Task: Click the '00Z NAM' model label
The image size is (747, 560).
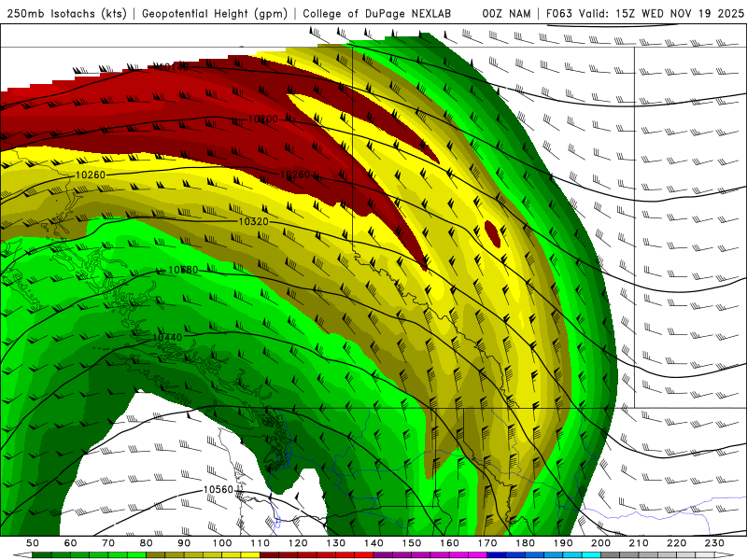Action: tap(506, 14)
